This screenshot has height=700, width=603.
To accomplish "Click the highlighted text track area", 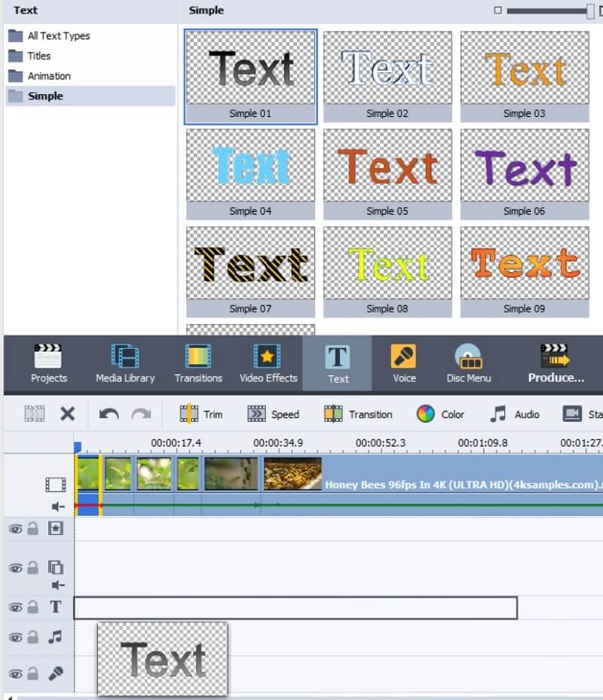I will tap(295, 607).
